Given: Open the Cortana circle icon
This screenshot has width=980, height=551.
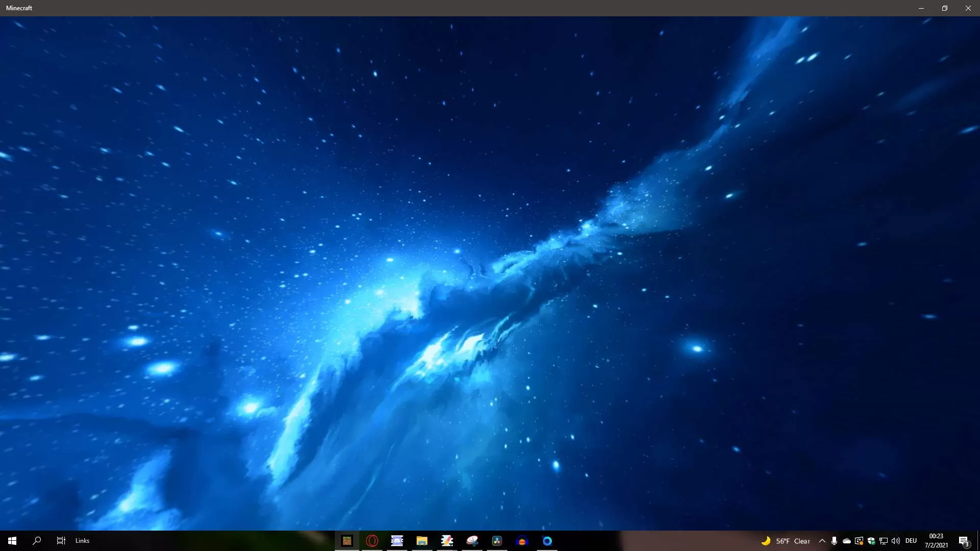Looking at the screenshot, I should tap(547, 541).
